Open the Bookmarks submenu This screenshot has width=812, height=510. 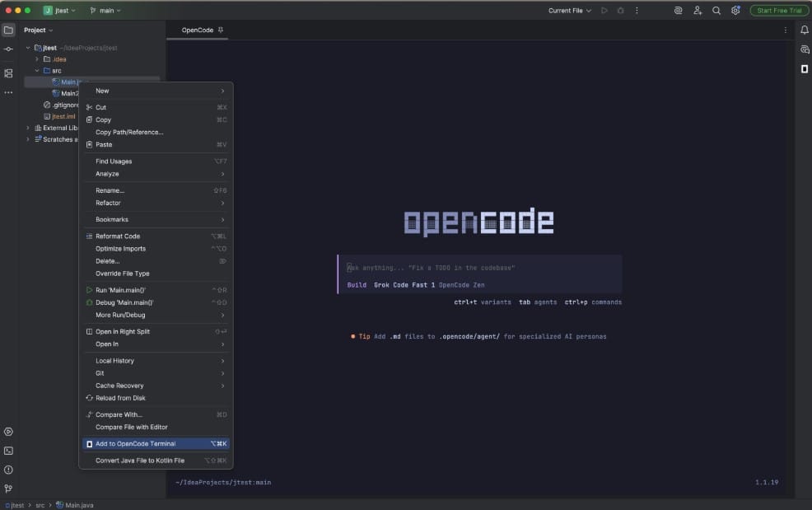[x=156, y=220]
